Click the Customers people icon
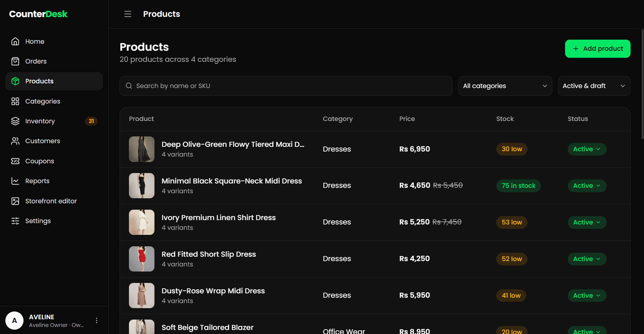This screenshot has height=334, width=644. [x=15, y=141]
